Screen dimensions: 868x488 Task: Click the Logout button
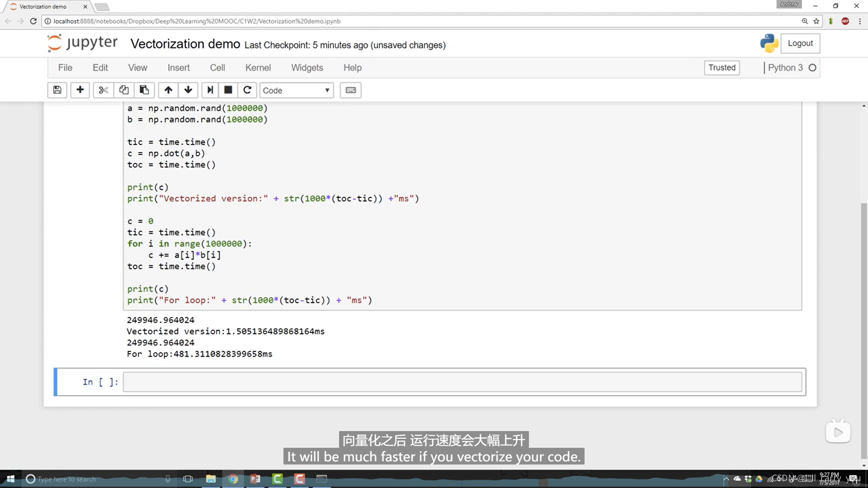point(800,43)
